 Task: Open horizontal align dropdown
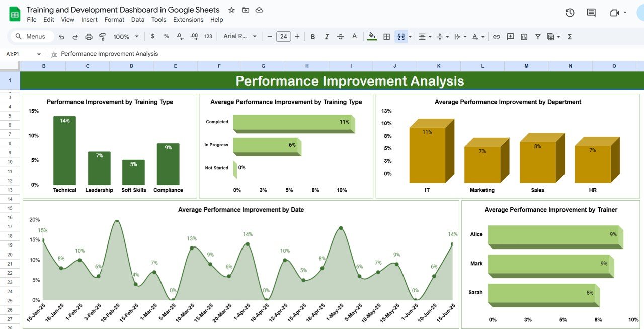425,37
